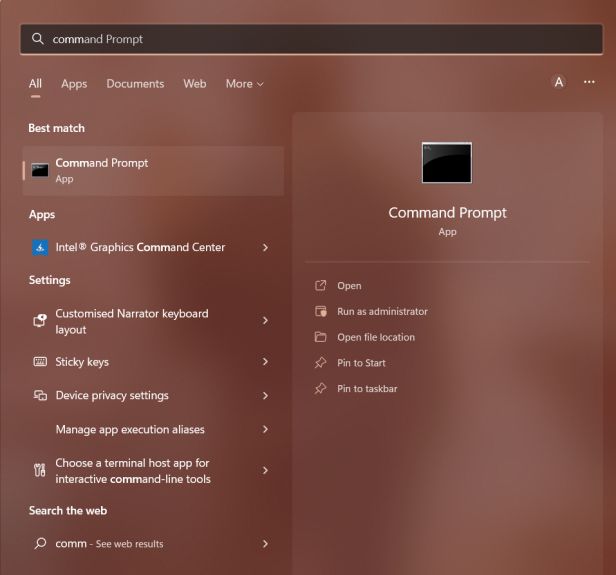
Task: Expand Customised Narrator keyboard layout chevron
Action: pyautogui.click(x=265, y=320)
